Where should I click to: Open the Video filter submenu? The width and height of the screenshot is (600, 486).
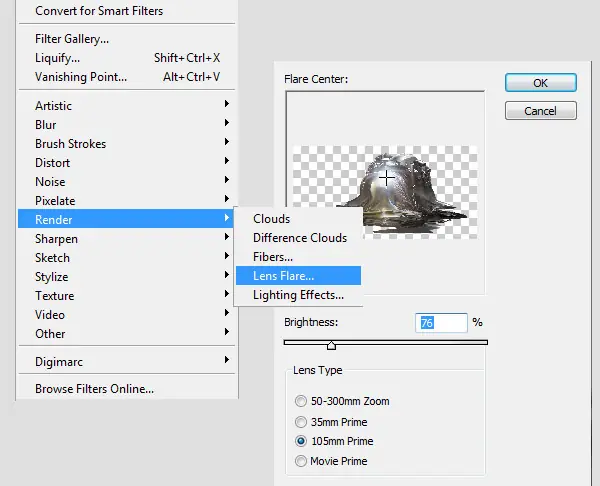[x=126, y=315]
